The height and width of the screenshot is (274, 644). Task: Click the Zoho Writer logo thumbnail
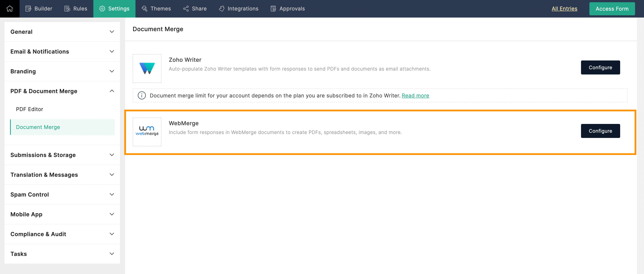147,68
